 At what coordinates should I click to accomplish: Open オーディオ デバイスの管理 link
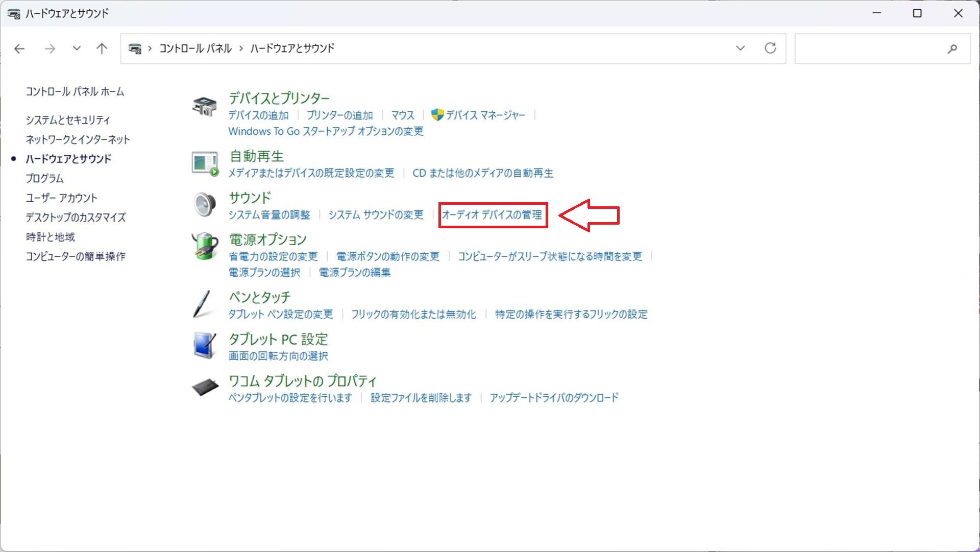(x=492, y=215)
